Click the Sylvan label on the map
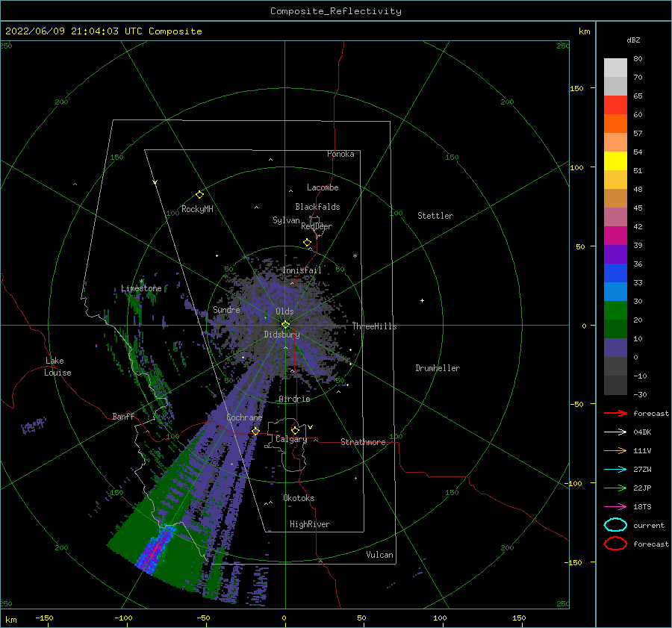Screen dimensions: 672x628 click(286, 220)
